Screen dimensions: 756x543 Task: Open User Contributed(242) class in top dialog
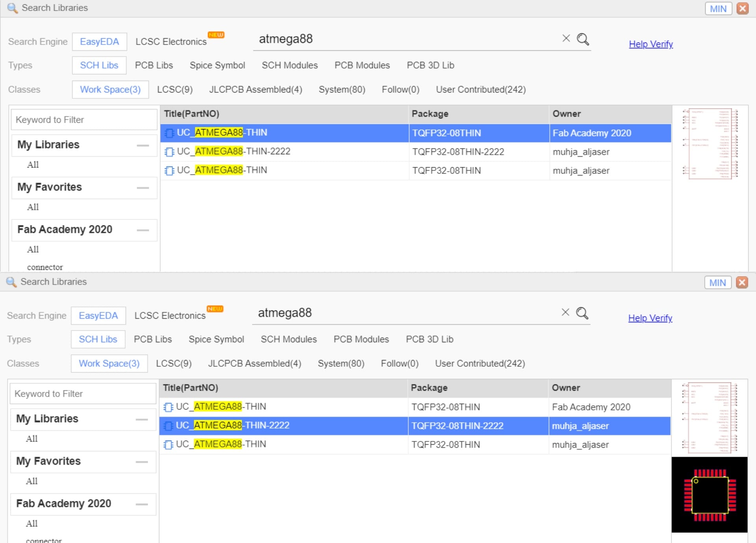(x=480, y=90)
